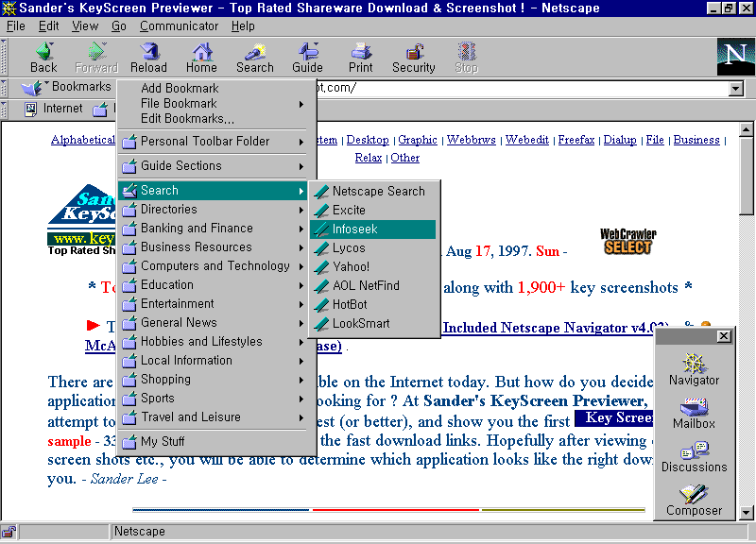This screenshot has height=544, width=756.
Task: Open the Communicator menu in the menu bar
Action: pyautogui.click(x=179, y=26)
